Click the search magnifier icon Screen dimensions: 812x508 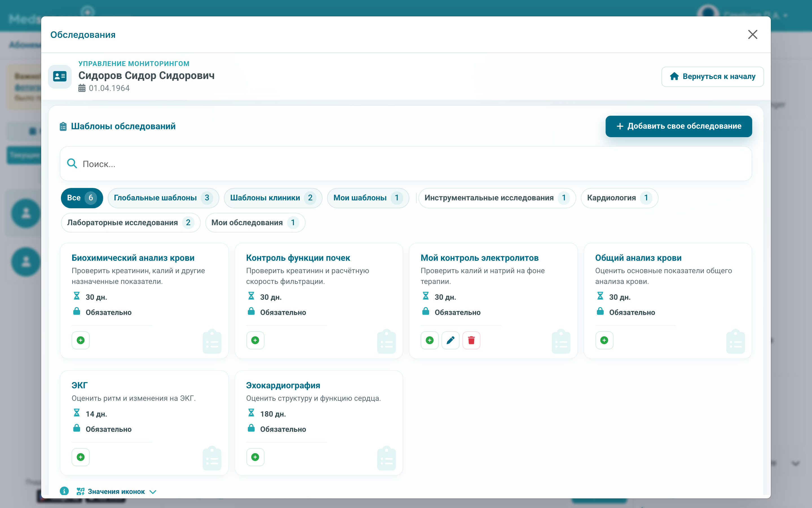(x=72, y=164)
